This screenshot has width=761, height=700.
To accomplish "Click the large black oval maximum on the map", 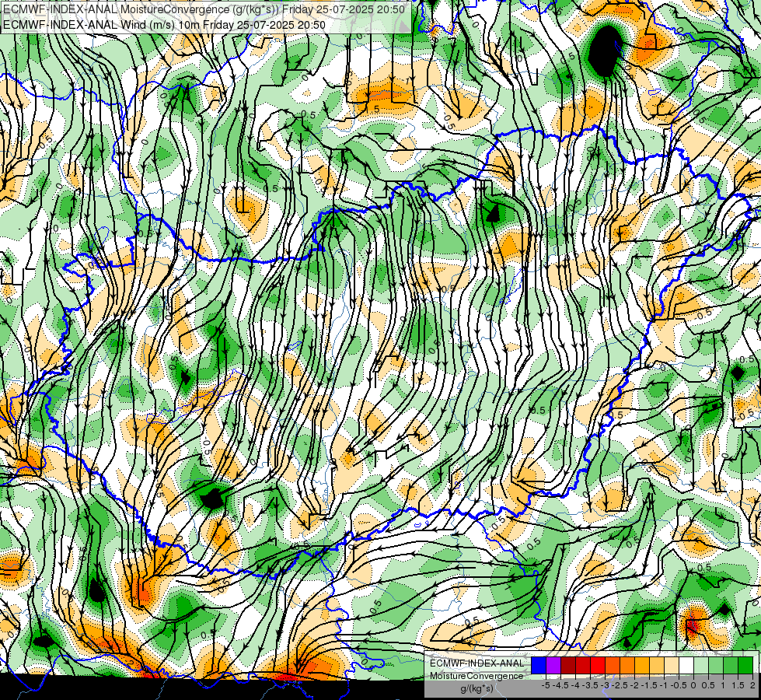I will pyautogui.click(x=606, y=51).
